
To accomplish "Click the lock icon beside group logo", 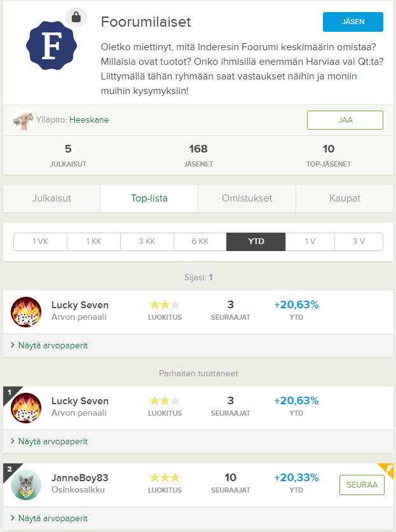I will (x=76, y=17).
